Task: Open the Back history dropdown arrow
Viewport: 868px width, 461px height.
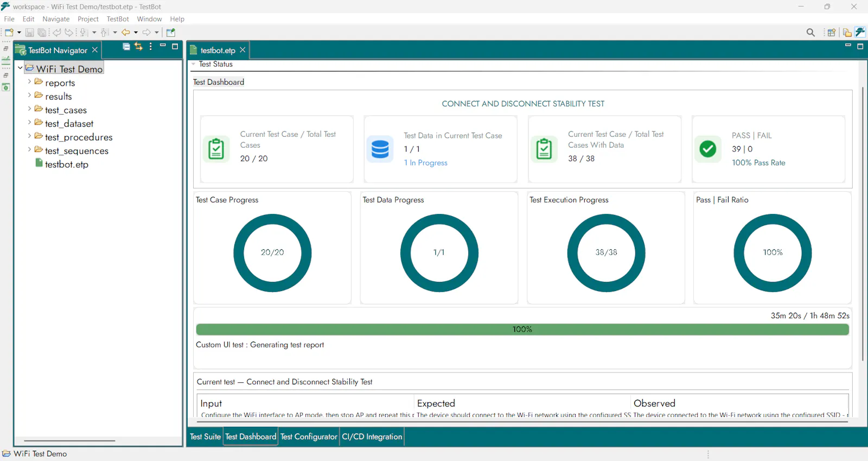Action: (136, 33)
